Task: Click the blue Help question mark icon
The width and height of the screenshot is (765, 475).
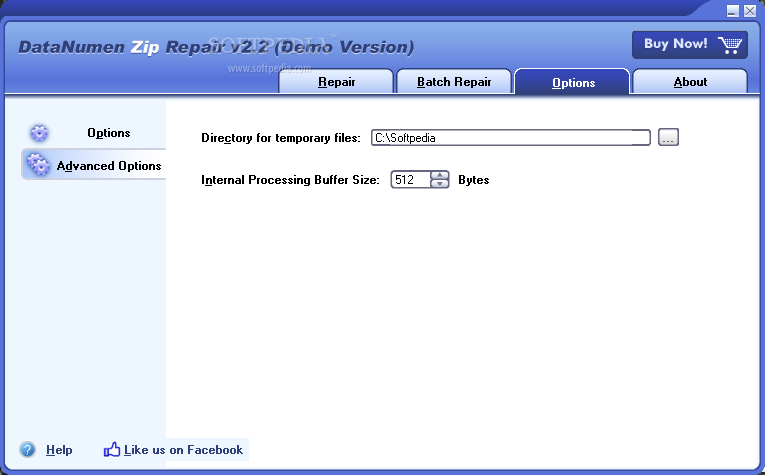Action: tap(27, 449)
